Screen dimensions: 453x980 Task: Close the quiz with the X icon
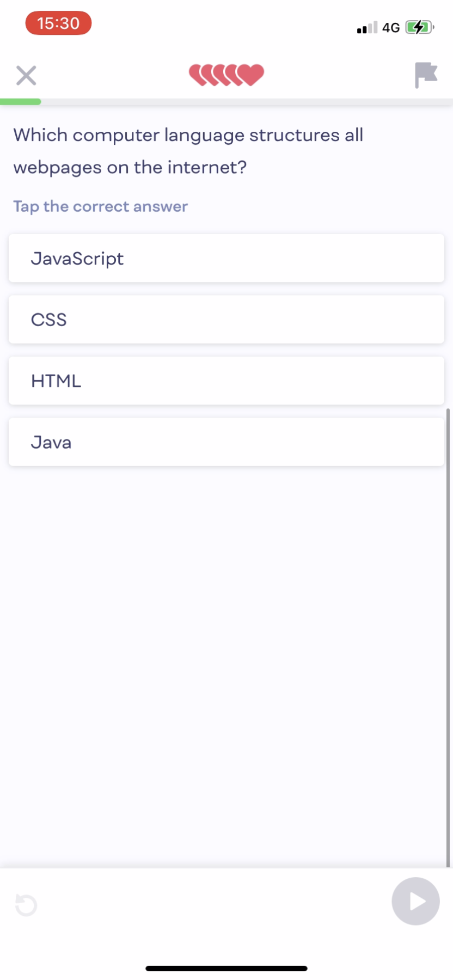click(x=26, y=76)
